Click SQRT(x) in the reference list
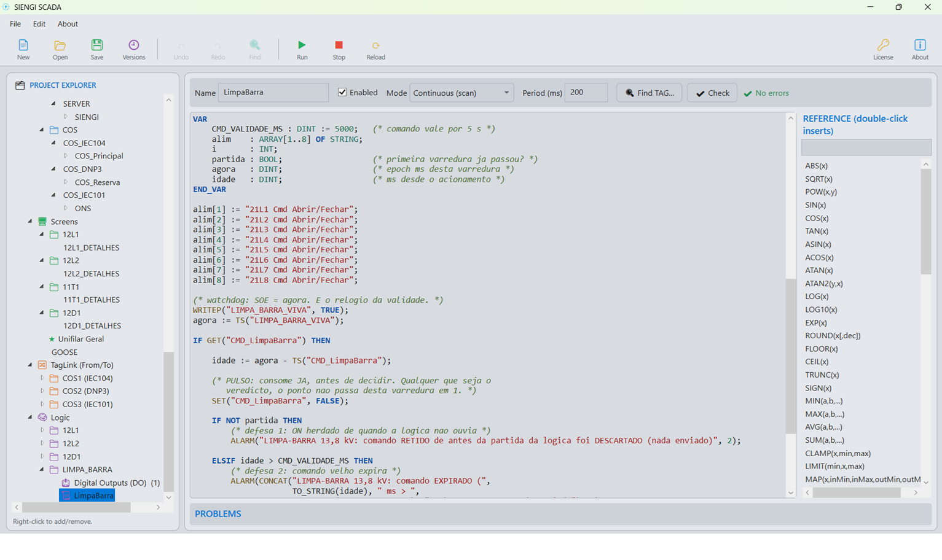 [818, 179]
